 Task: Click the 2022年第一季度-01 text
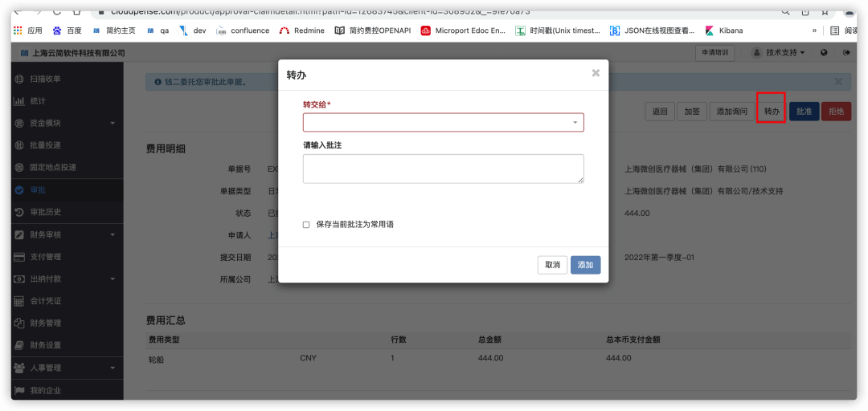pos(659,257)
